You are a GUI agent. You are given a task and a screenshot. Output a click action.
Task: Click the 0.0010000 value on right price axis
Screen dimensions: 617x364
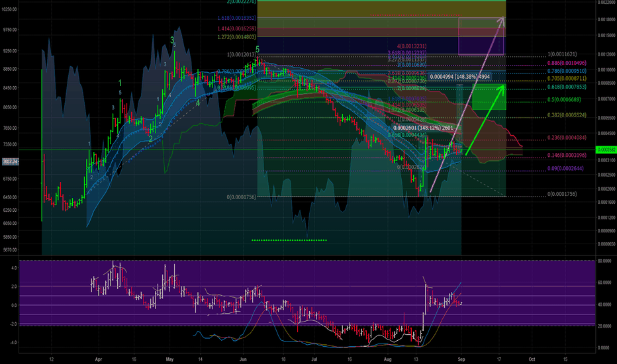coord(607,70)
